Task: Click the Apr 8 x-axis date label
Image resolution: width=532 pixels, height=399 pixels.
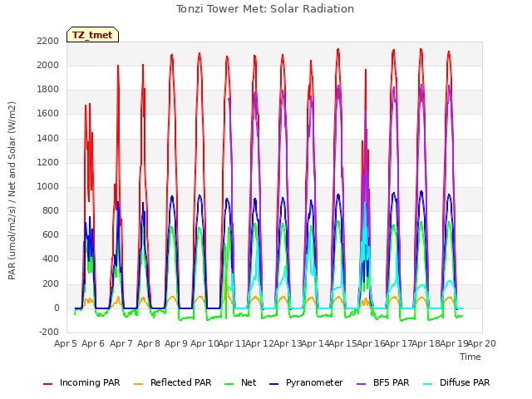Action: point(149,343)
